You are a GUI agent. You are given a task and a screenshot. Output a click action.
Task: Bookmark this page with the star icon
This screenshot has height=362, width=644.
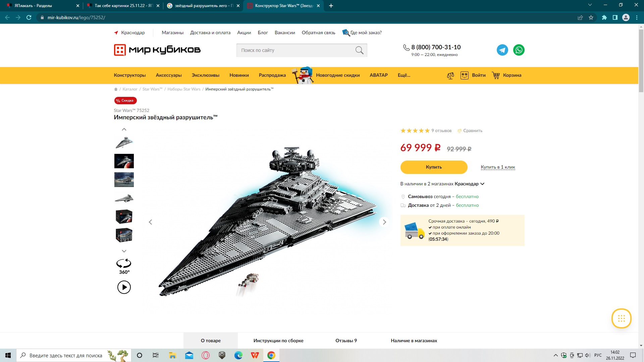591,17
